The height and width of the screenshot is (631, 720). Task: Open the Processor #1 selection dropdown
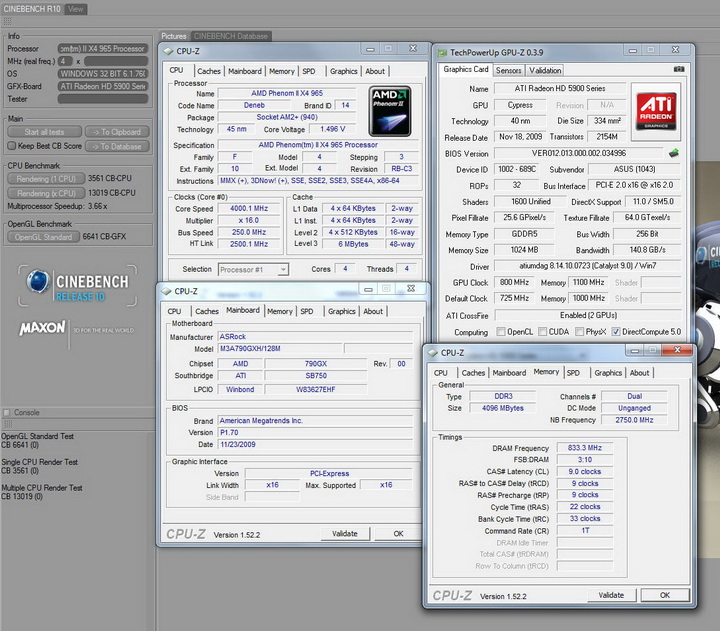click(253, 269)
